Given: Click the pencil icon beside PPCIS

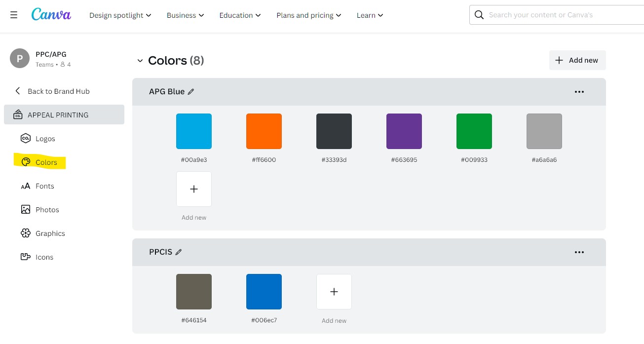Looking at the screenshot, I should [179, 252].
